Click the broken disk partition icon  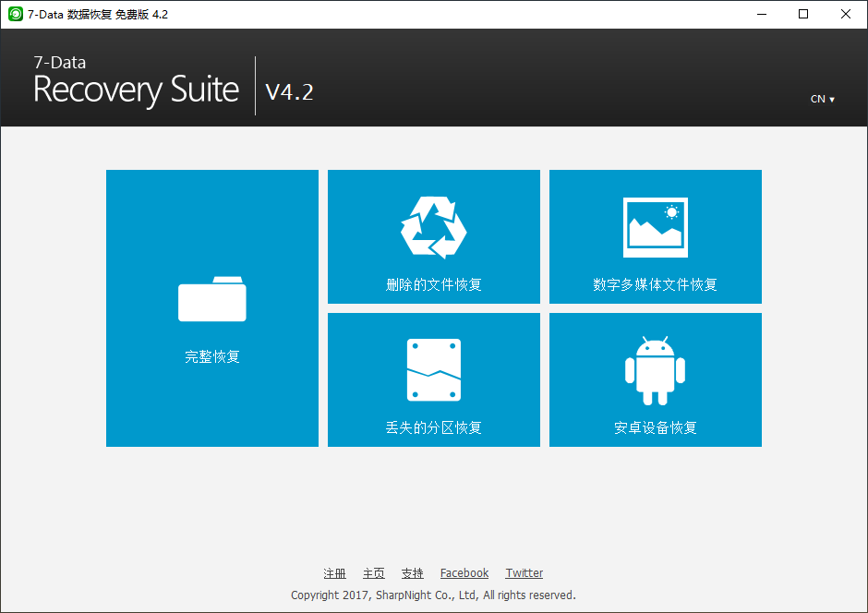(x=433, y=369)
